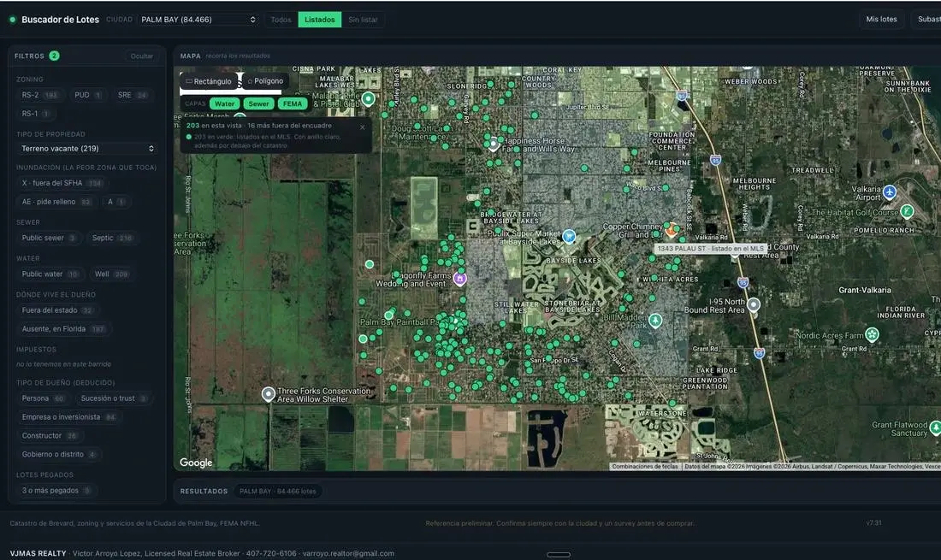Select the Todos tab

point(281,20)
